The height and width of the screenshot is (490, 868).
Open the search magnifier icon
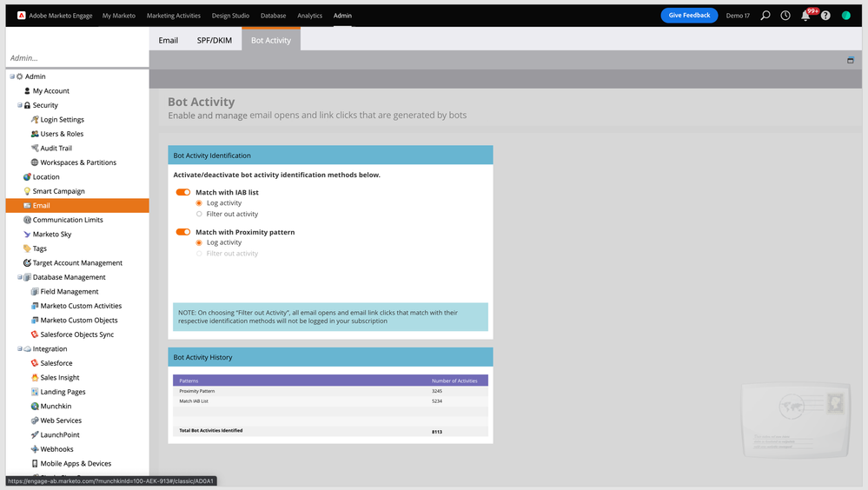[765, 16]
